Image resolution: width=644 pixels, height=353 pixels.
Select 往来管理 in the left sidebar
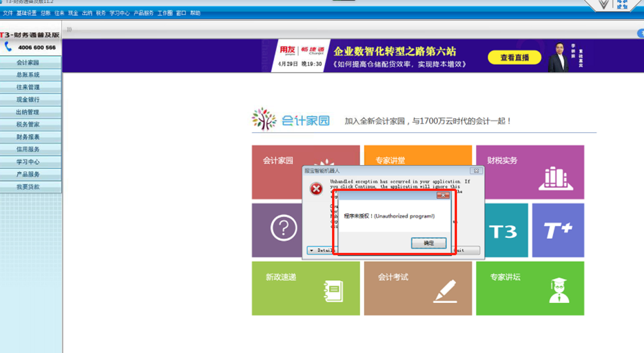coord(31,87)
